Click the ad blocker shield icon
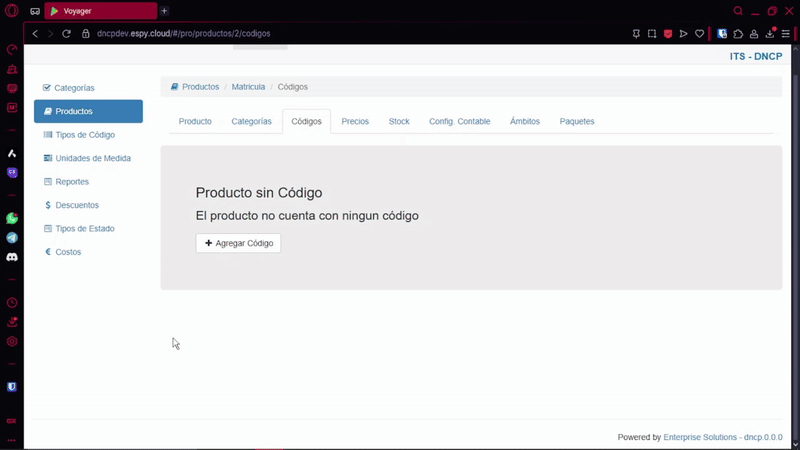 tap(668, 34)
